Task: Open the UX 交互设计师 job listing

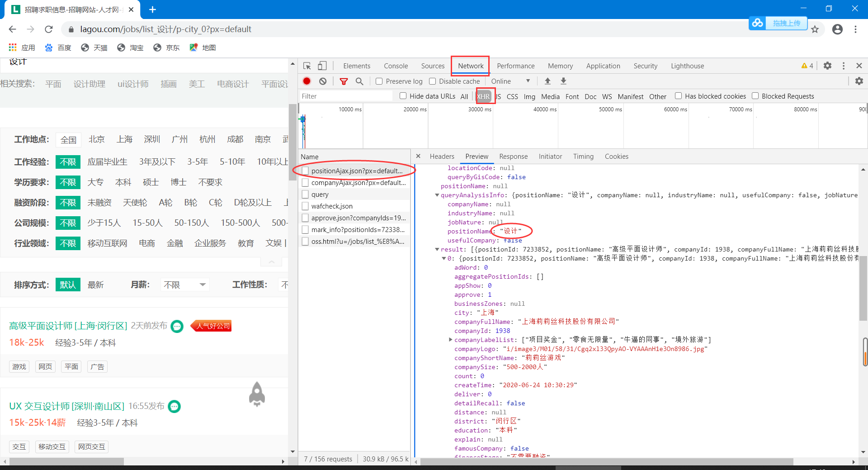Action: [x=66, y=406]
